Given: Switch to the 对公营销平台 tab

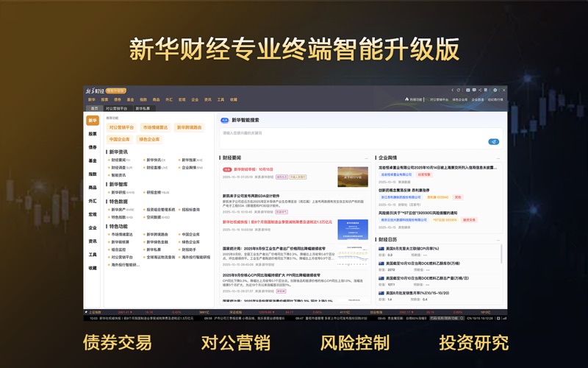Looking at the screenshot, I should click(x=117, y=108).
